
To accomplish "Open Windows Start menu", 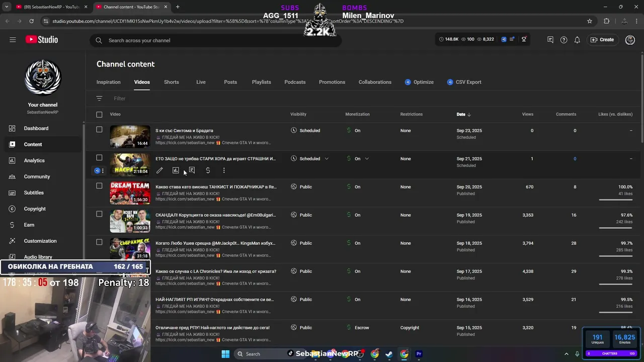I will coord(225,354).
